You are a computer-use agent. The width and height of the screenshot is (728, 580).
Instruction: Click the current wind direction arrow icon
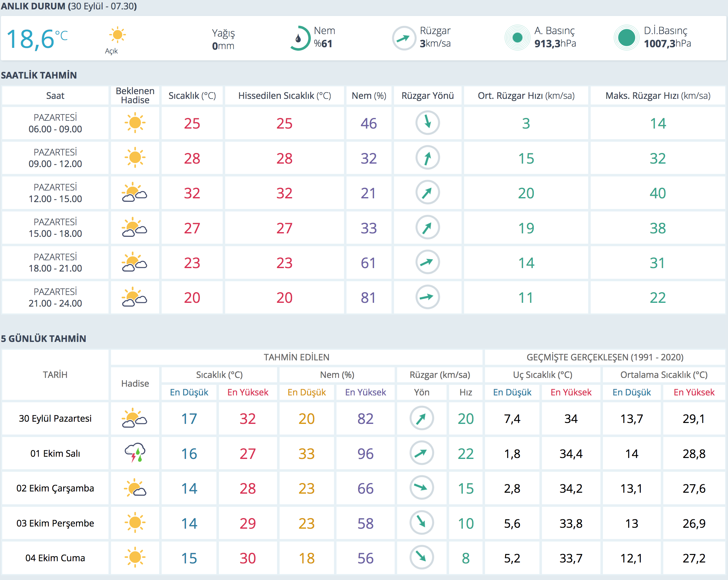click(403, 38)
